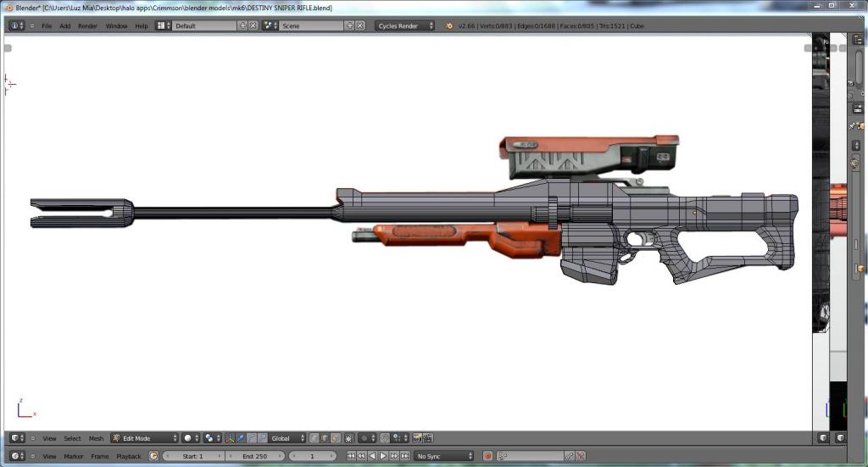Open the 3D View editor type selector

pyautogui.click(x=16, y=437)
